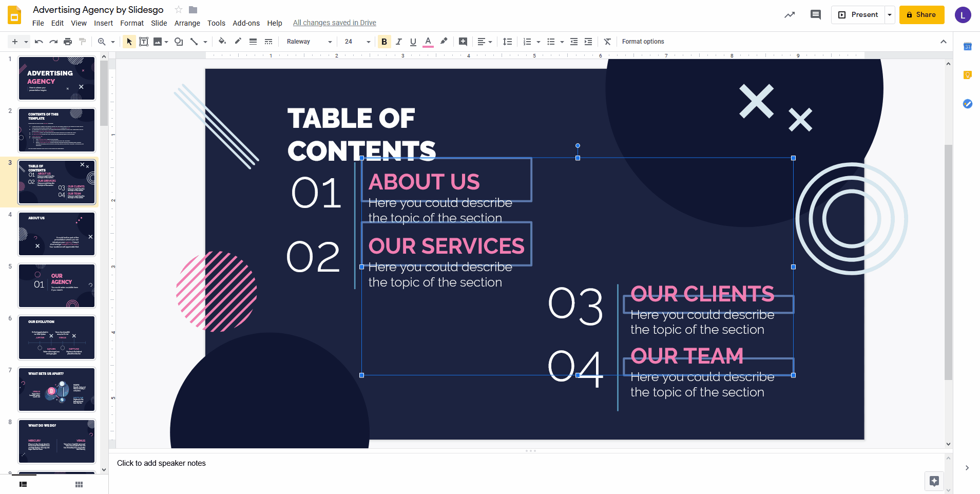980x494 pixels.
Task: Open the activity dashboard trend icon
Action: pyautogui.click(x=790, y=15)
